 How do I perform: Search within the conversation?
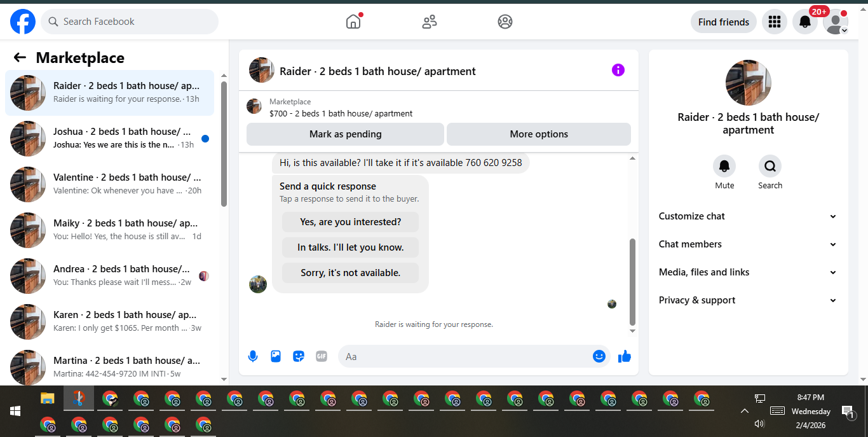pos(770,173)
